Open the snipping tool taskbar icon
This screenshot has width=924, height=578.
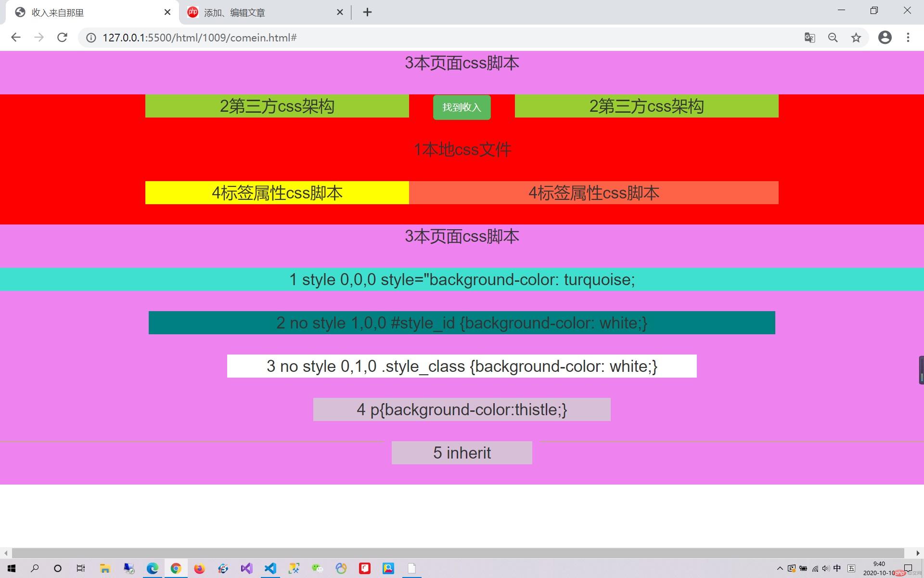coord(294,568)
